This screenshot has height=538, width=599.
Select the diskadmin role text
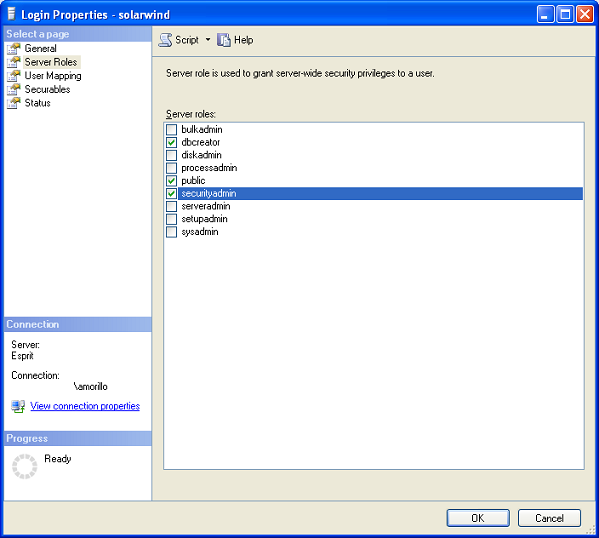click(x=201, y=155)
